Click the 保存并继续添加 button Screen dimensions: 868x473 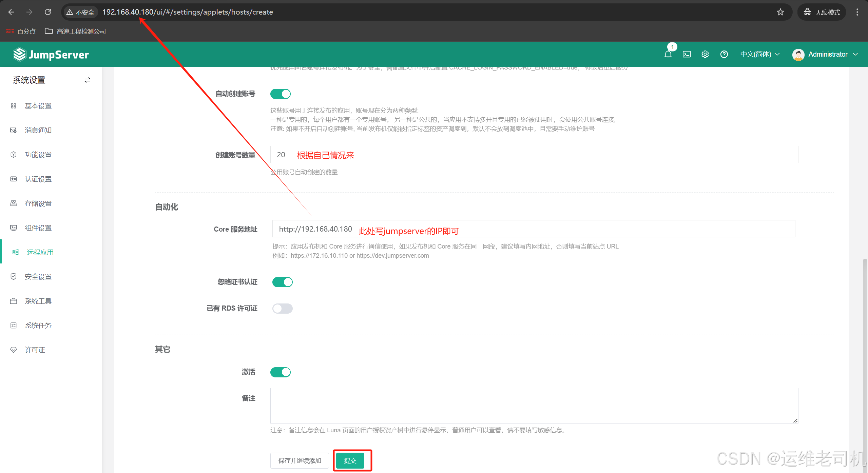coord(300,460)
